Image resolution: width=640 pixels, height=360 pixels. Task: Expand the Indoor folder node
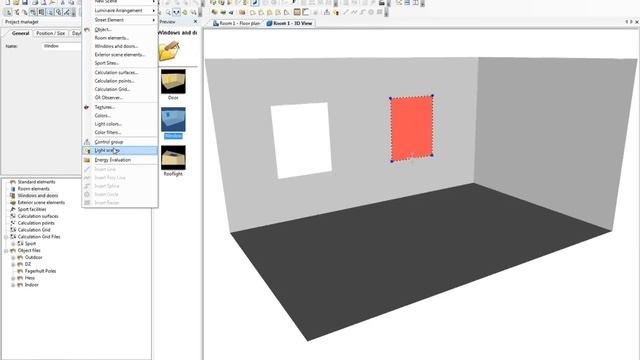[x=13, y=285]
